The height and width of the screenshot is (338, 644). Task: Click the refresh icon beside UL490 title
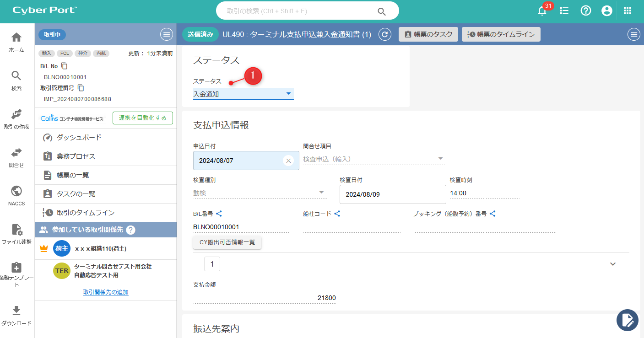click(x=385, y=34)
